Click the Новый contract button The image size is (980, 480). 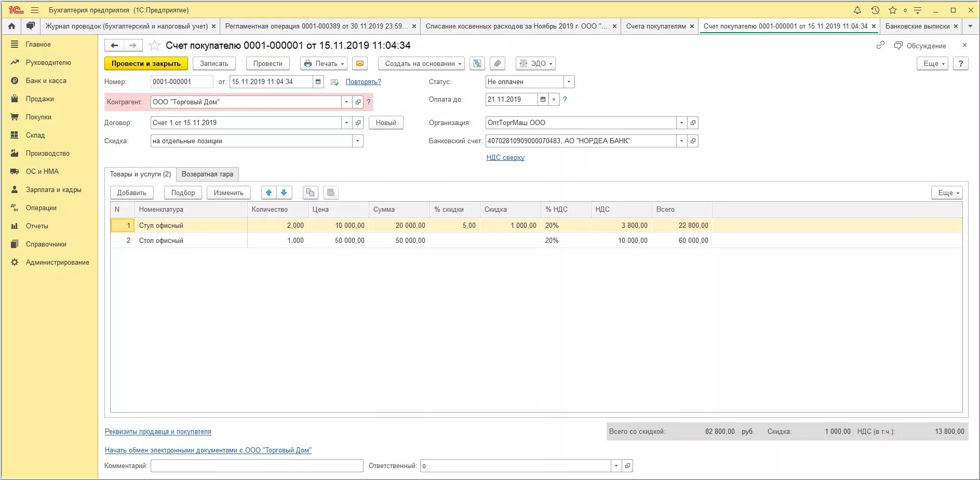tap(386, 122)
